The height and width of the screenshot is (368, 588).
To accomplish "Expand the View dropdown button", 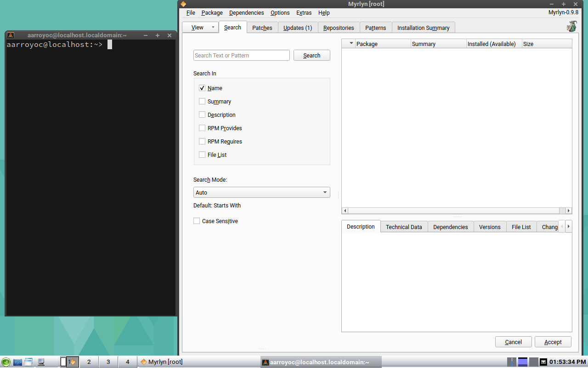I will coord(213,28).
